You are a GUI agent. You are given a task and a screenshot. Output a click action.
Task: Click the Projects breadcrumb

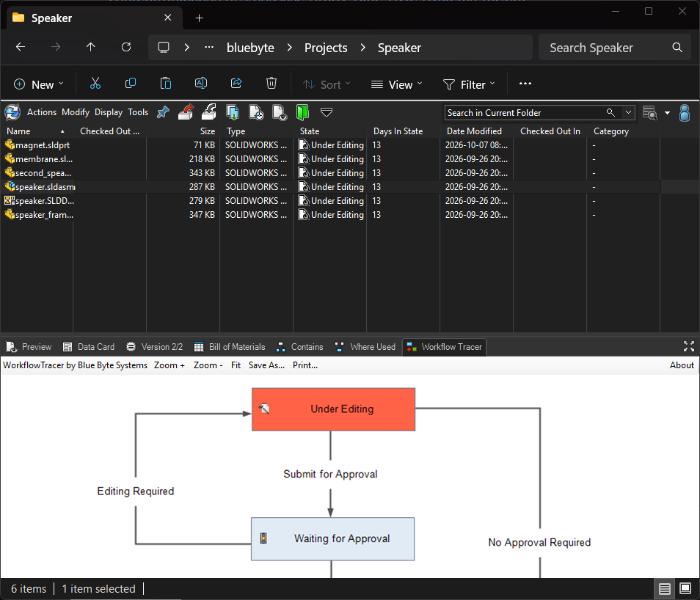point(326,48)
